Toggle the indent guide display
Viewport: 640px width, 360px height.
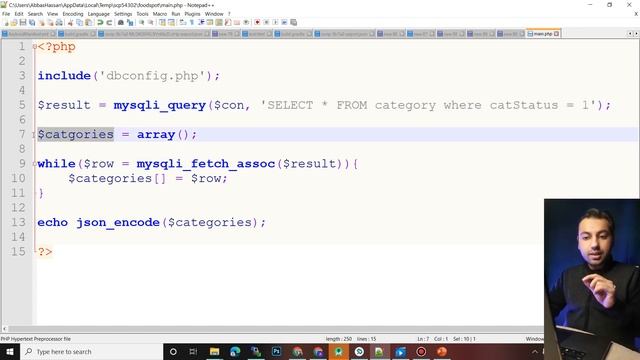point(200,22)
